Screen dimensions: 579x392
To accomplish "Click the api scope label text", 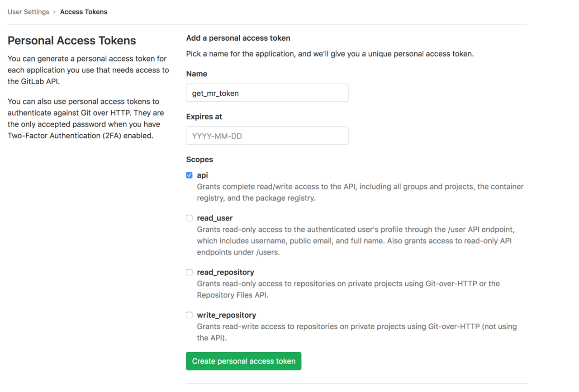I will (202, 175).
